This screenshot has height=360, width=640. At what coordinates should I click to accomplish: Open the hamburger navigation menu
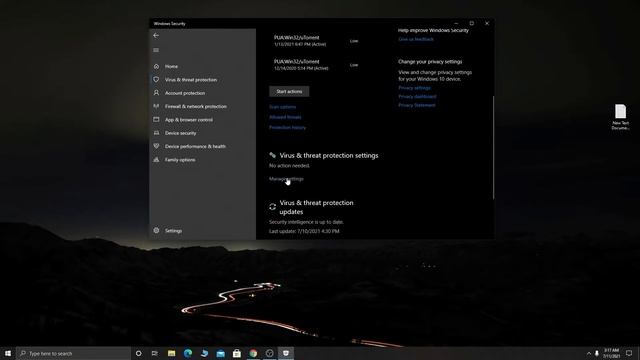[156, 50]
